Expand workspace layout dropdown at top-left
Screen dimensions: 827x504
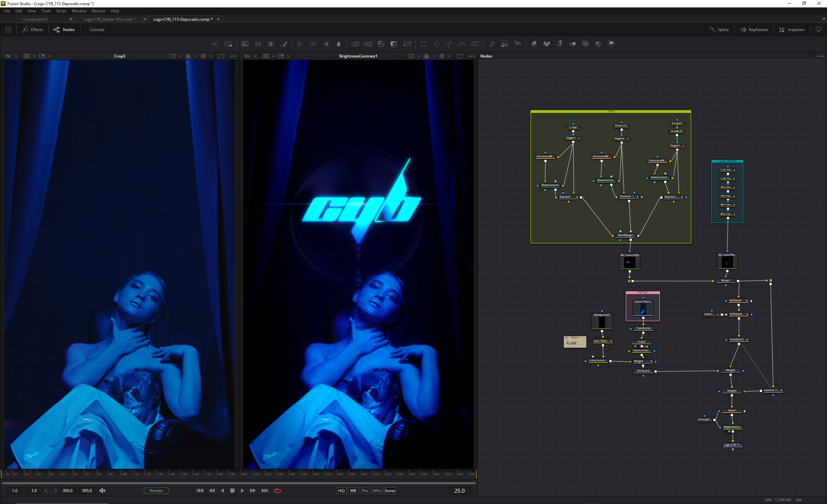pos(8,30)
